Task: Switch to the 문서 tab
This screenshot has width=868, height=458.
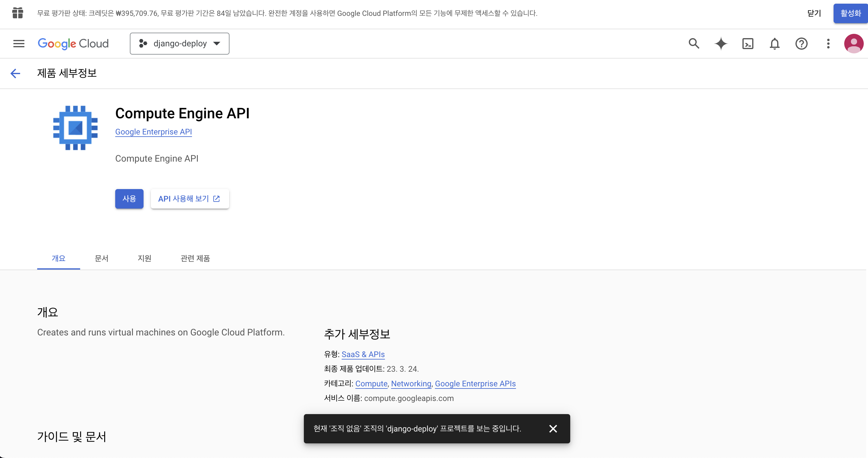Action: (101, 258)
